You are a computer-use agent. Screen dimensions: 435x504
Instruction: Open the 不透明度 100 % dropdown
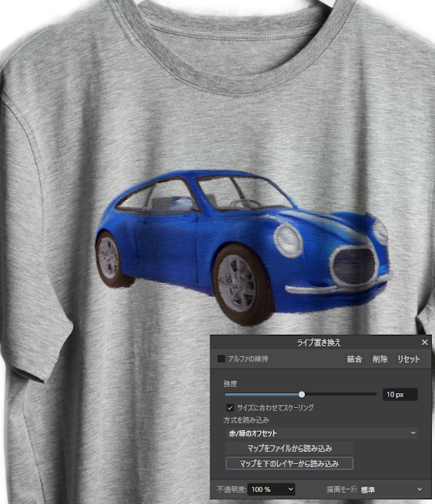tap(271, 489)
